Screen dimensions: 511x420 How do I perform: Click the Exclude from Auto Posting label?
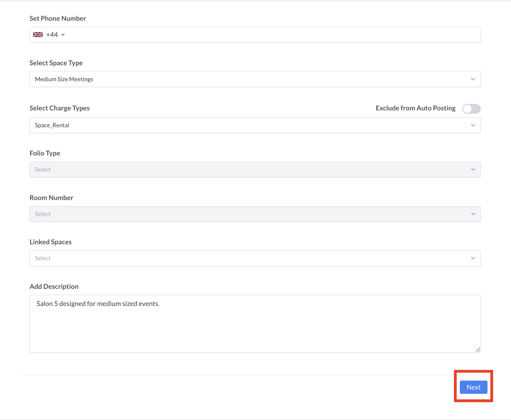tap(415, 108)
